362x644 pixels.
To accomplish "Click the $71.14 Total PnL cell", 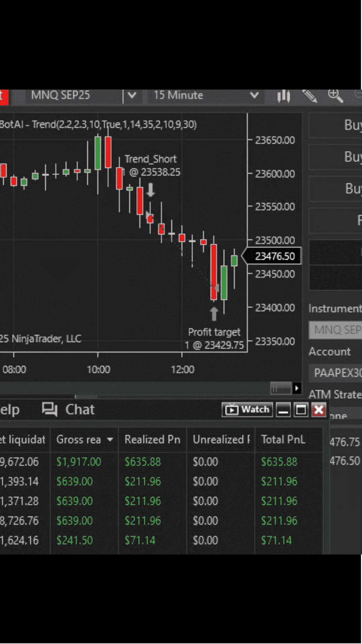I will (277, 540).
